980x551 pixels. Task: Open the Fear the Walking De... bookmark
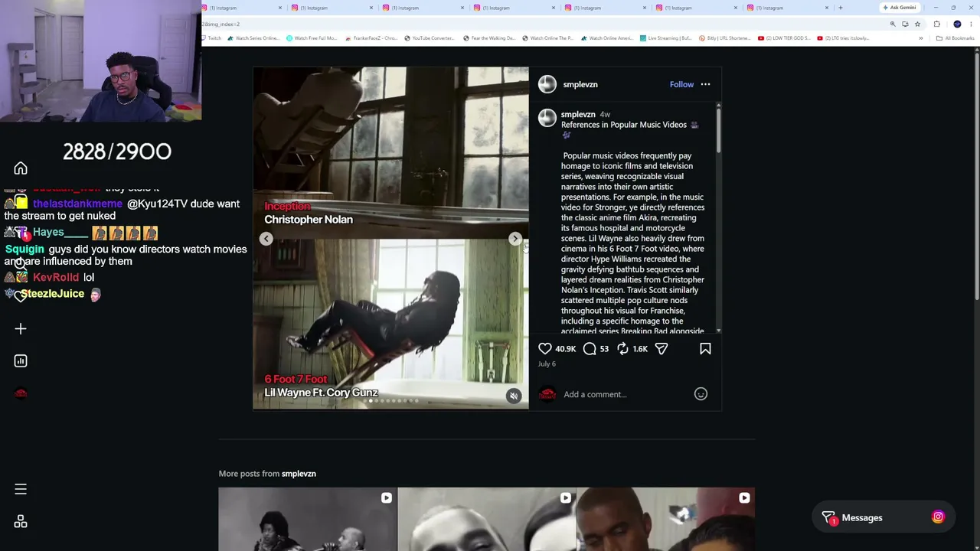(x=488, y=38)
